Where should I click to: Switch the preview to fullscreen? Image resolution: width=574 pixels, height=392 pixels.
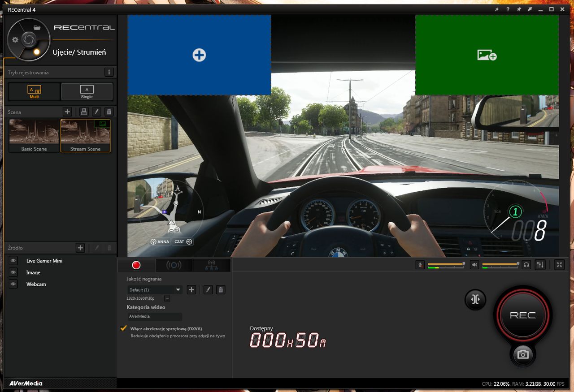tap(559, 265)
